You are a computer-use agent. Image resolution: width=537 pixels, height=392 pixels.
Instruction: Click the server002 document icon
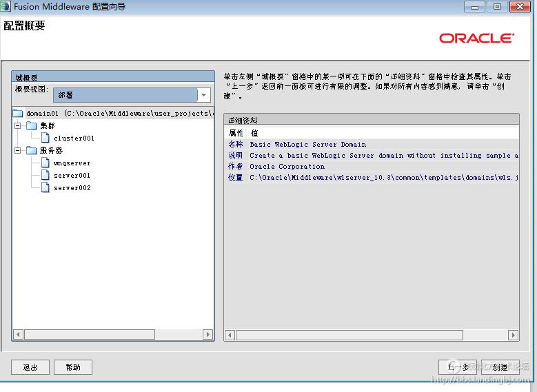pyautogui.click(x=45, y=188)
